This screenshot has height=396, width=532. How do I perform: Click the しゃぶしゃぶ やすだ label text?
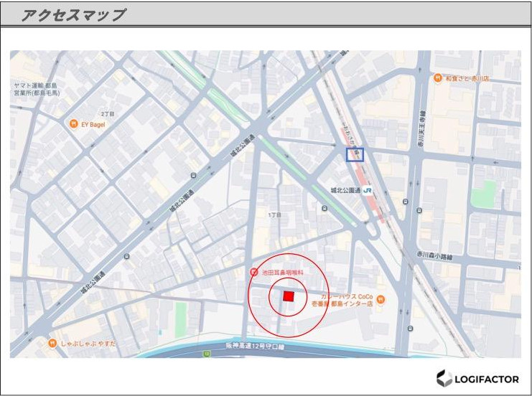88,344
